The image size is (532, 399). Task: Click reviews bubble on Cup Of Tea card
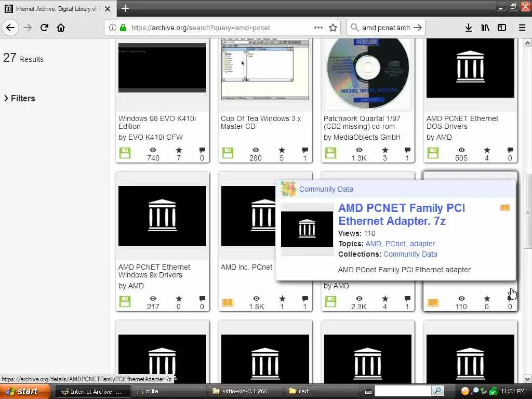point(305,150)
